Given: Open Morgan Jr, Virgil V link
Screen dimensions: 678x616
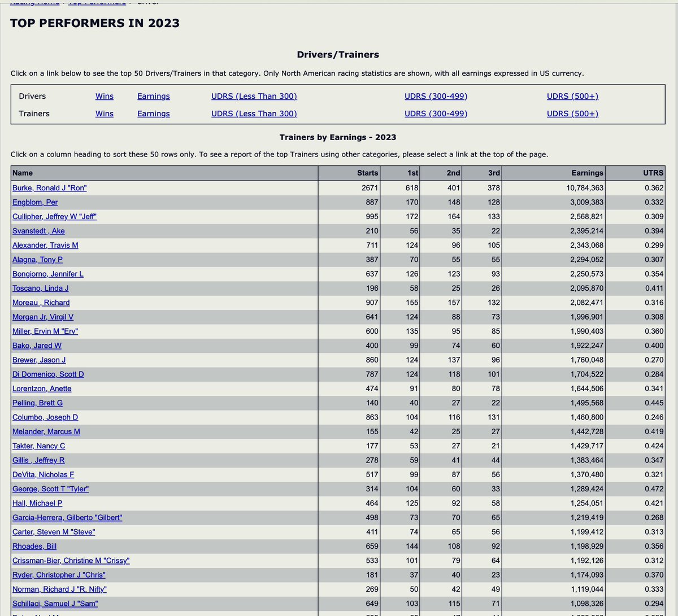Looking at the screenshot, I should pyautogui.click(x=43, y=317).
